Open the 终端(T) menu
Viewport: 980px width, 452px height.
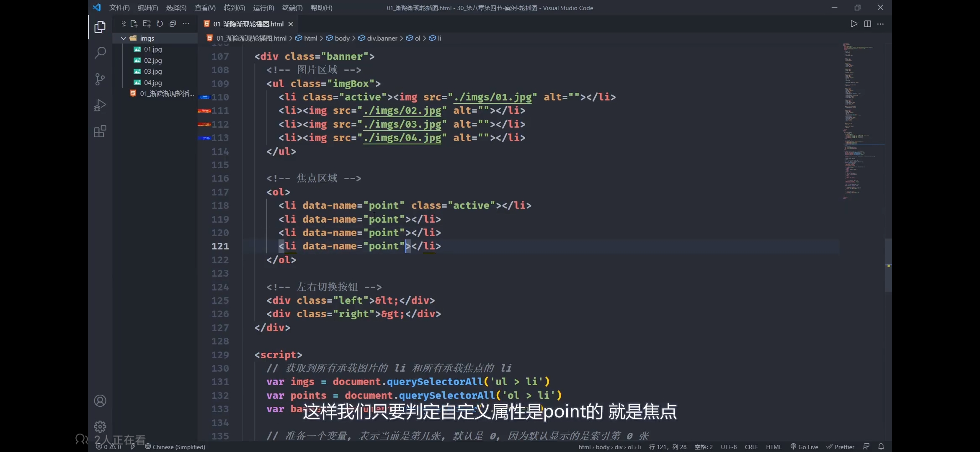[x=292, y=8]
